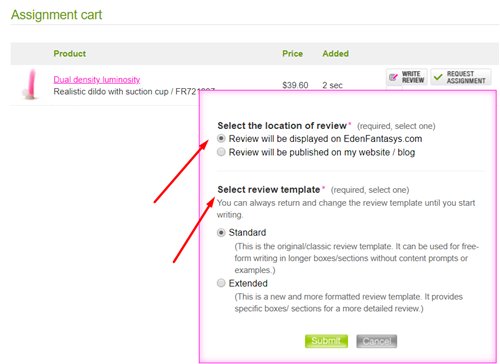Click the $39.60 price value
Screen dimensions: 500x364
click(x=295, y=85)
